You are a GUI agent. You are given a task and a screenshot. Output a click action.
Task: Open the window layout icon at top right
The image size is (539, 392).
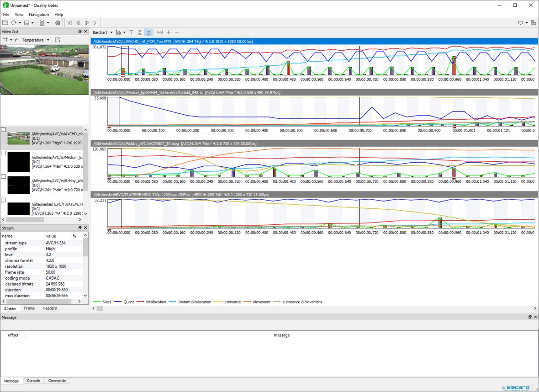coord(533,22)
